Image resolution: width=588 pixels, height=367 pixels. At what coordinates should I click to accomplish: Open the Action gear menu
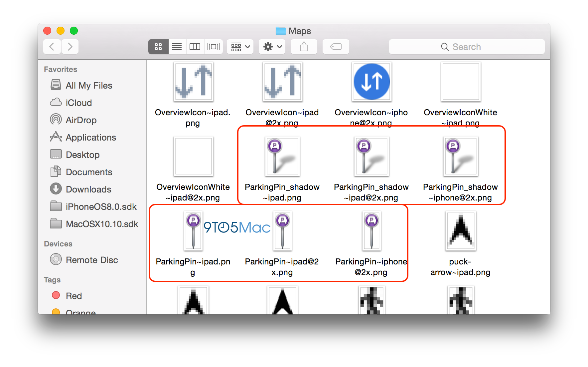click(272, 47)
